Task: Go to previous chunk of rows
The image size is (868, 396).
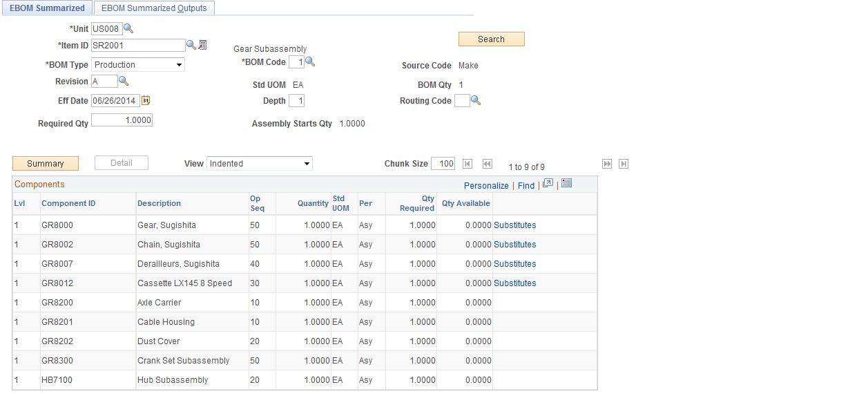Action: (x=488, y=164)
